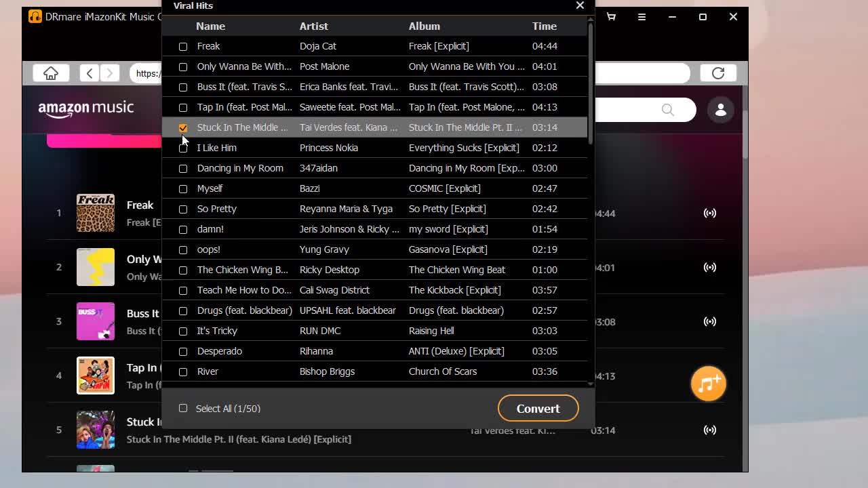Check the I Like Him checkbox
Image resolution: width=868 pixels, height=488 pixels.
[x=183, y=148]
